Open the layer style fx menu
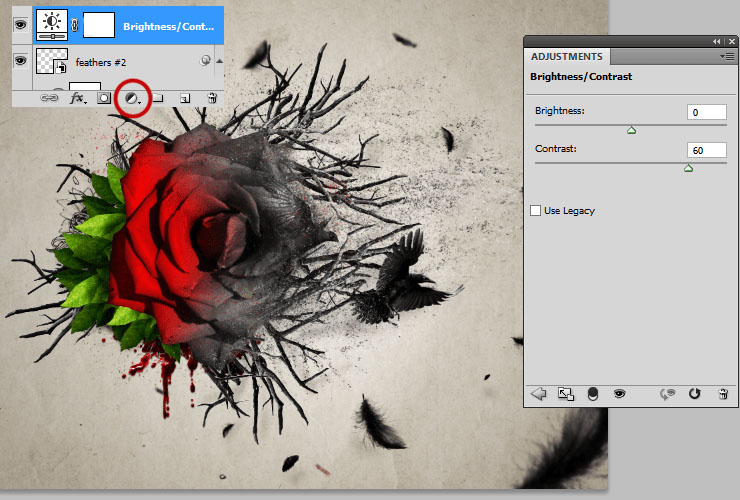The image size is (740, 500). 77,98
